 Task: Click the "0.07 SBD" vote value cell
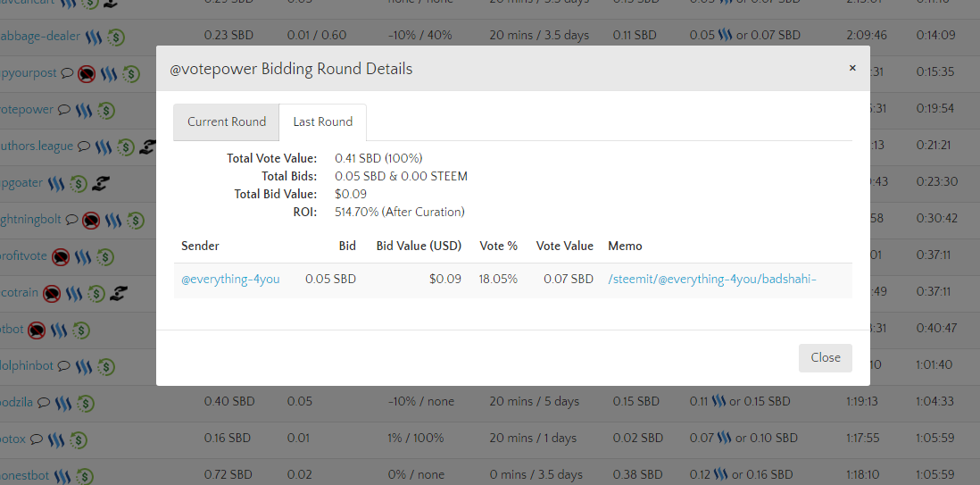click(x=569, y=280)
